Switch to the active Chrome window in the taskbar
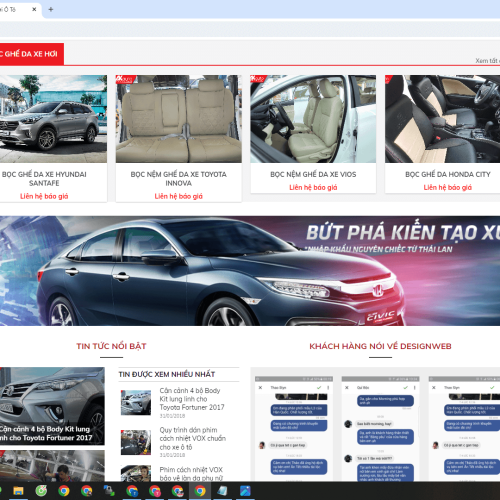Image resolution: width=500 pixels, height=500 pixels. click(200, 491)
